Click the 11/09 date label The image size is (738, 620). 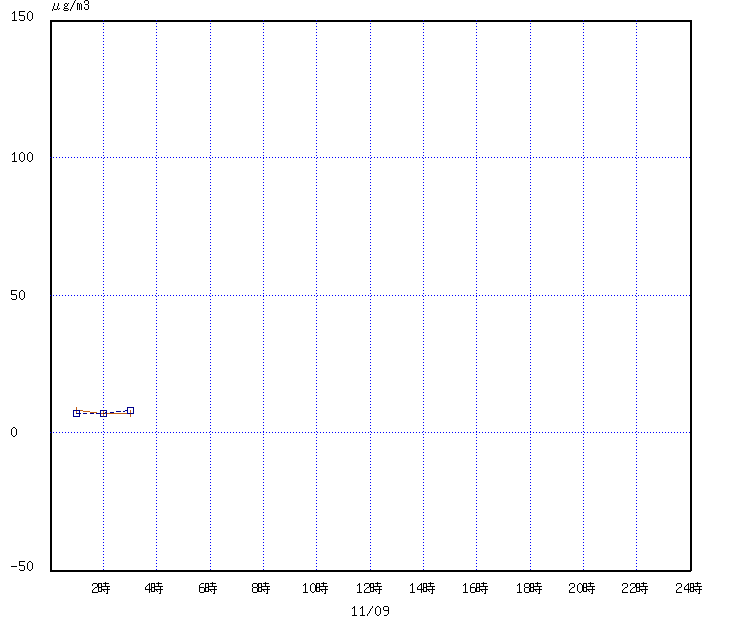pos(370,609)
